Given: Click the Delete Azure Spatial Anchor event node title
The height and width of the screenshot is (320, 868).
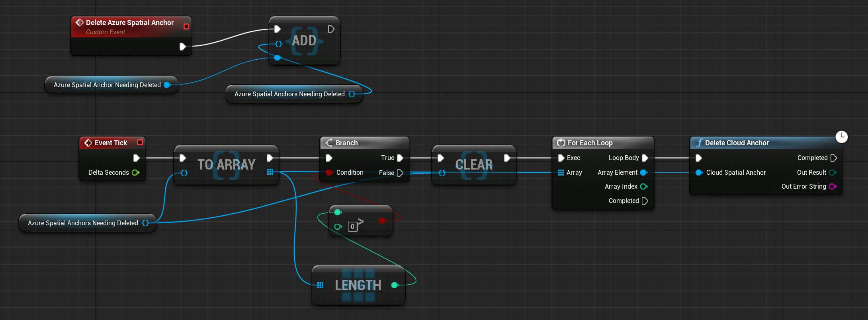Looking at the screenshot, I should [130, 23].
